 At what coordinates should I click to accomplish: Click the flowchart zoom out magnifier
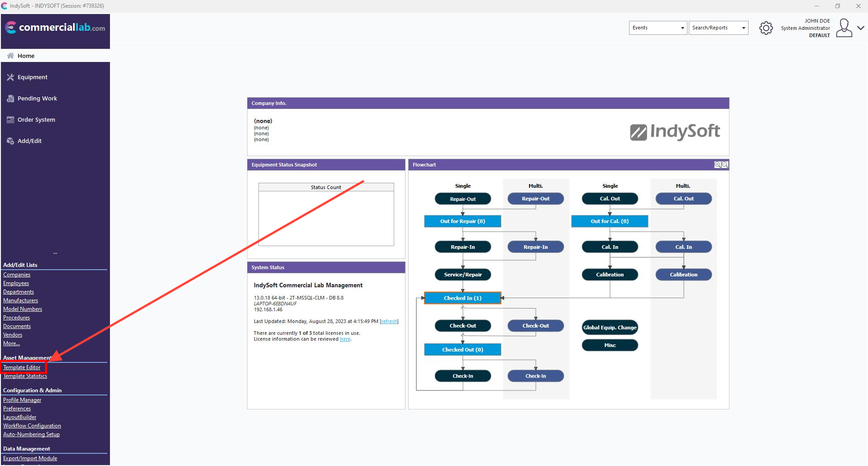(x=725, y=165)
